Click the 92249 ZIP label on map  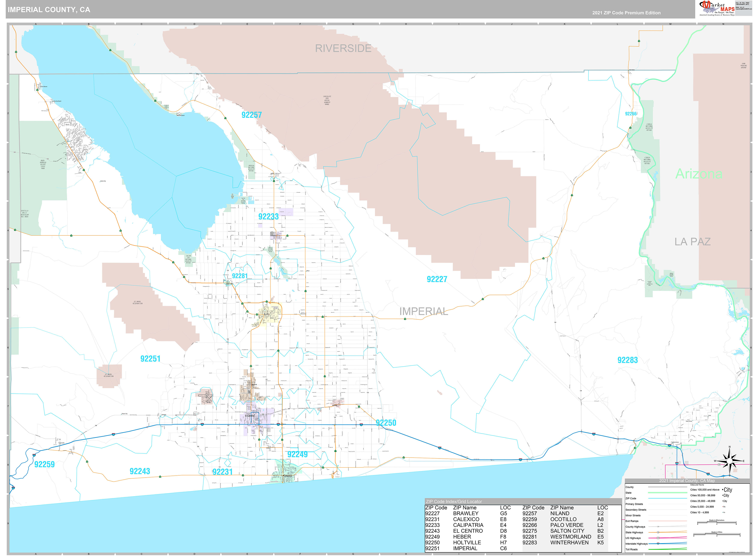[297, 454]
